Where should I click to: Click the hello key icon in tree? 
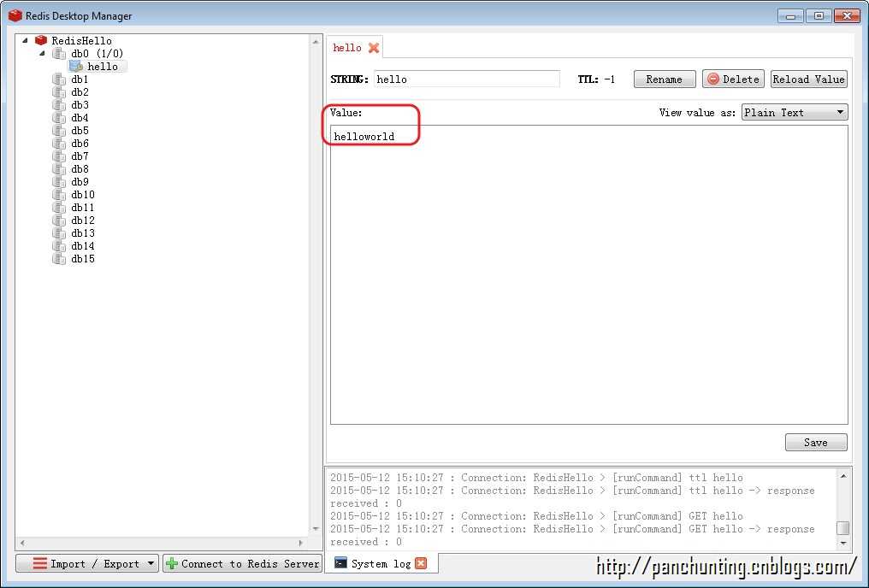[x=76, y=67]
